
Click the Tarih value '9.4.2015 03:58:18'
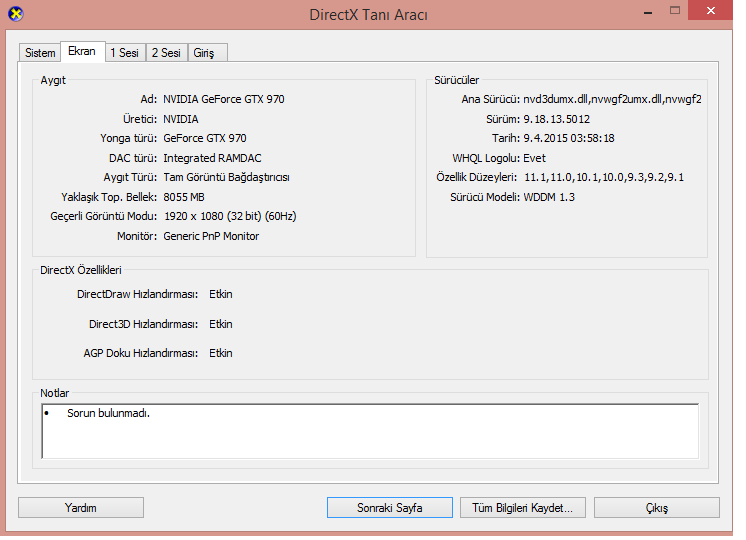point(569,138)
